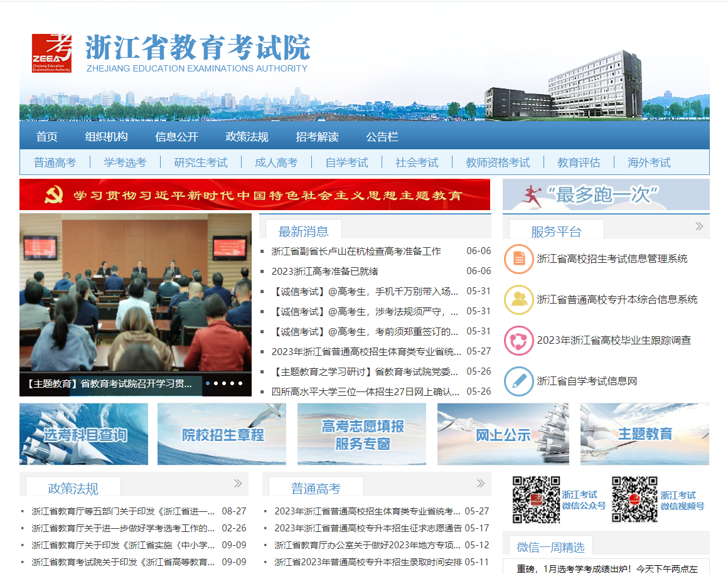Viewport: 728px width, 574px height.
Task: Click the red 主题教育 banner
Action: coord(255,195)
